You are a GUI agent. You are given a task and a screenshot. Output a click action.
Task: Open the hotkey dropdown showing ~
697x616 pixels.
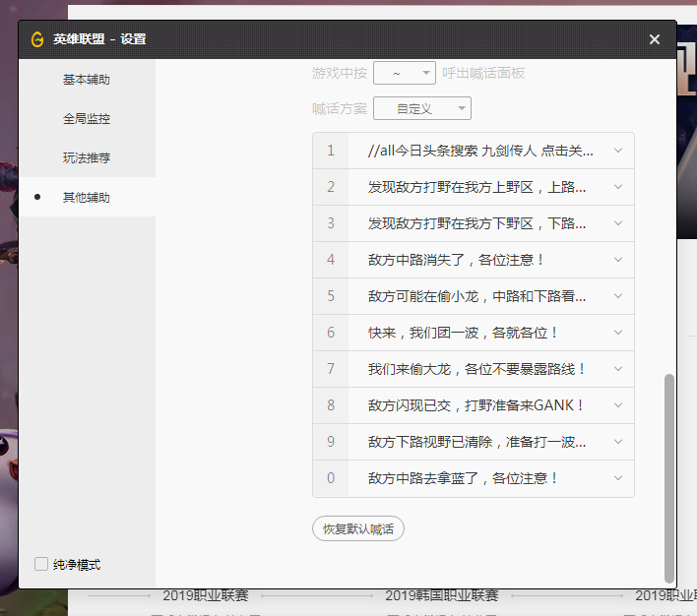pyautogui.click(x=405, y=73)
